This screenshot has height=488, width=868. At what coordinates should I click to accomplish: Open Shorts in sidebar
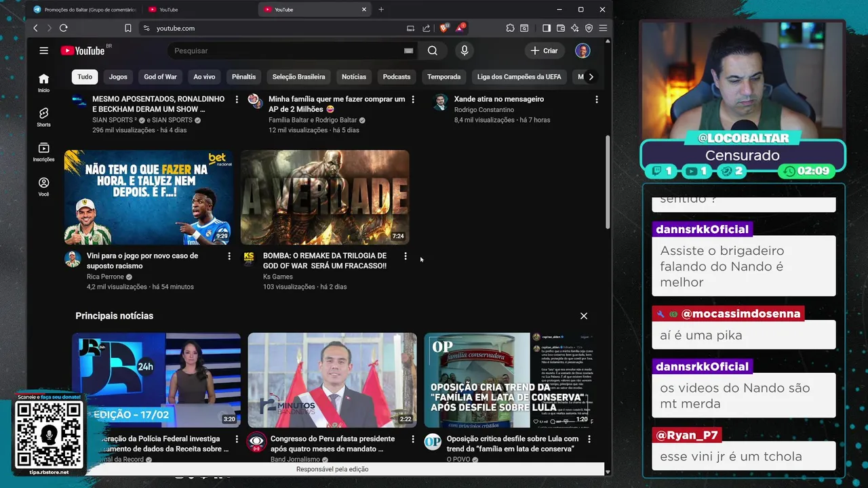43,117
